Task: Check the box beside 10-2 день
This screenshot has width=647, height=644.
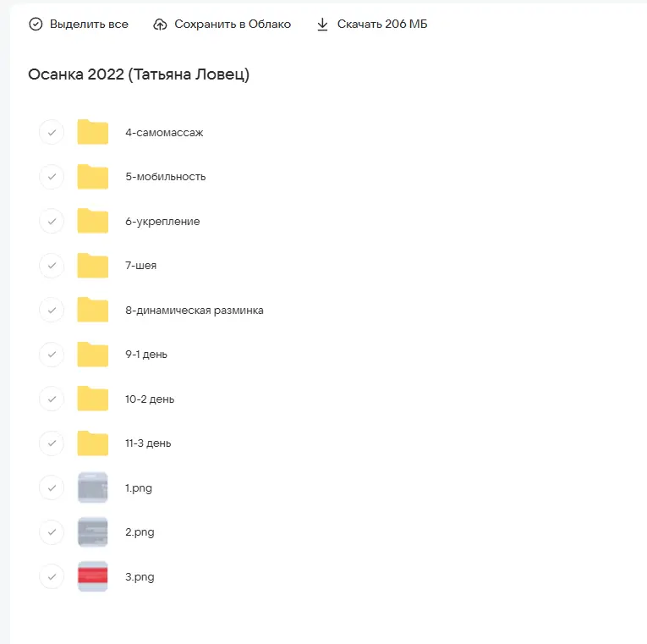Action: 52,399
